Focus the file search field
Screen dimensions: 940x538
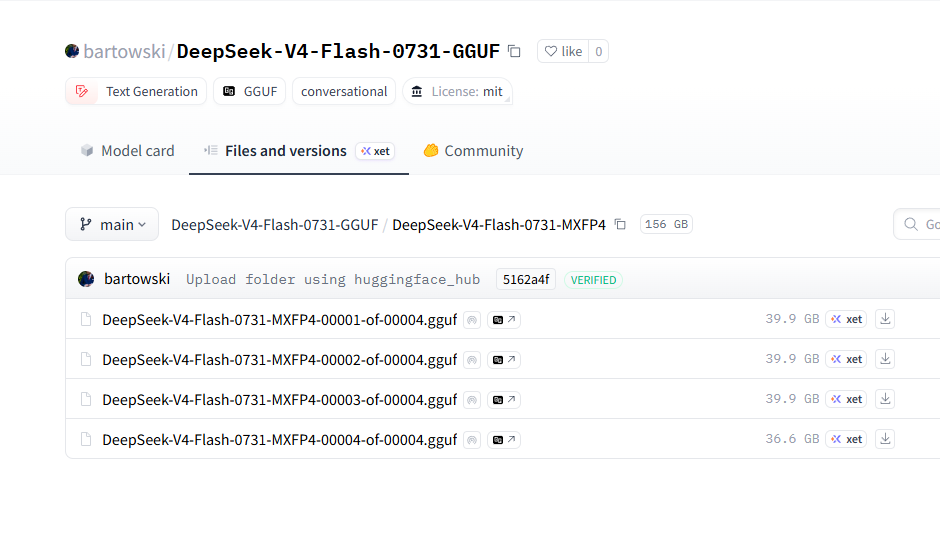[x=917, y=224]
